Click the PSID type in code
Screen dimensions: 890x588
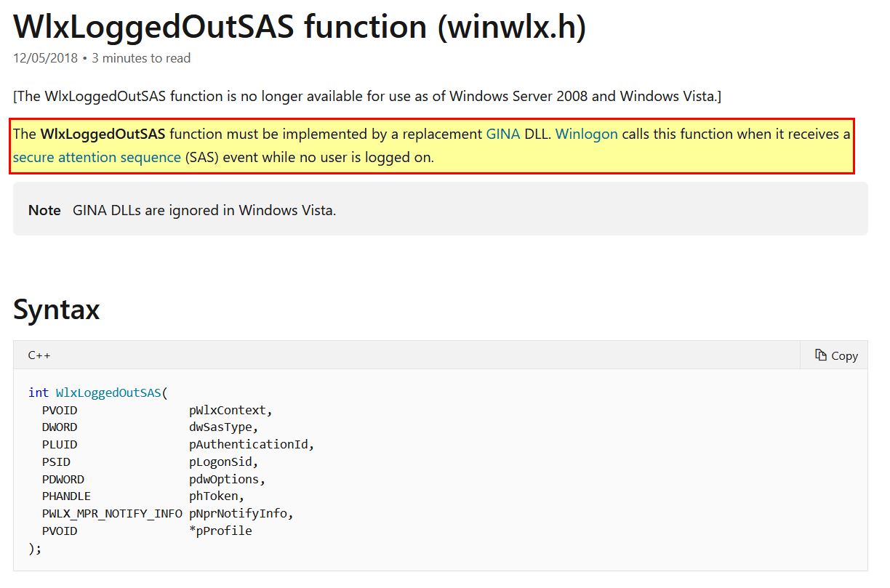[56, 462]
